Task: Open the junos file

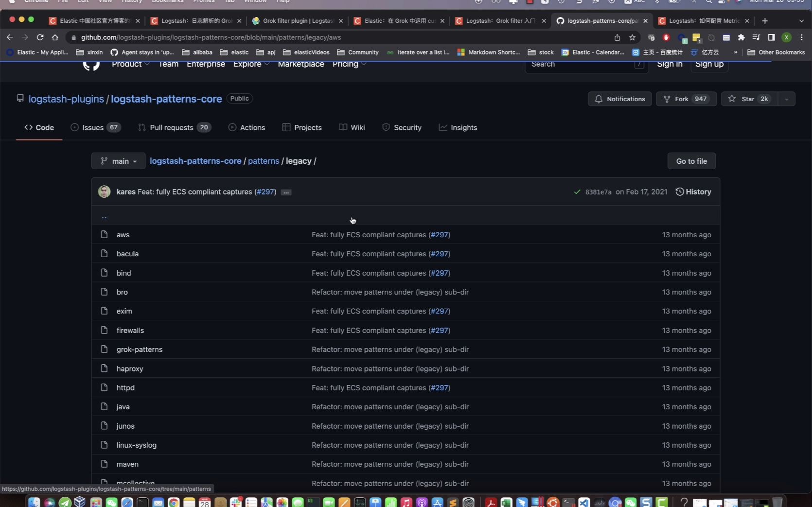Action: 125,426
